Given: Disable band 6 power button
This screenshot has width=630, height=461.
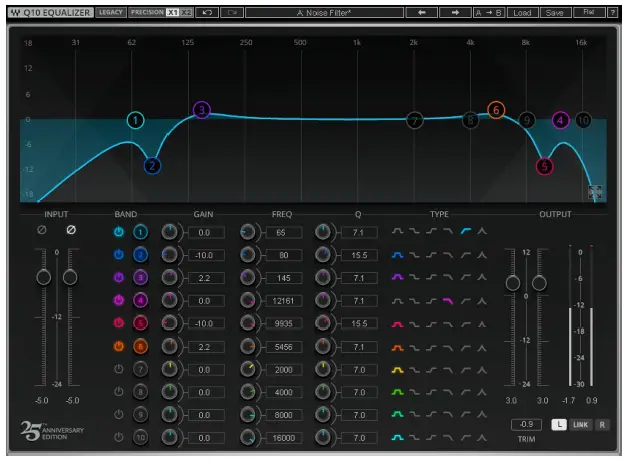Looking at the screenshot, I should pyautogui.click(x=119, y=347).
